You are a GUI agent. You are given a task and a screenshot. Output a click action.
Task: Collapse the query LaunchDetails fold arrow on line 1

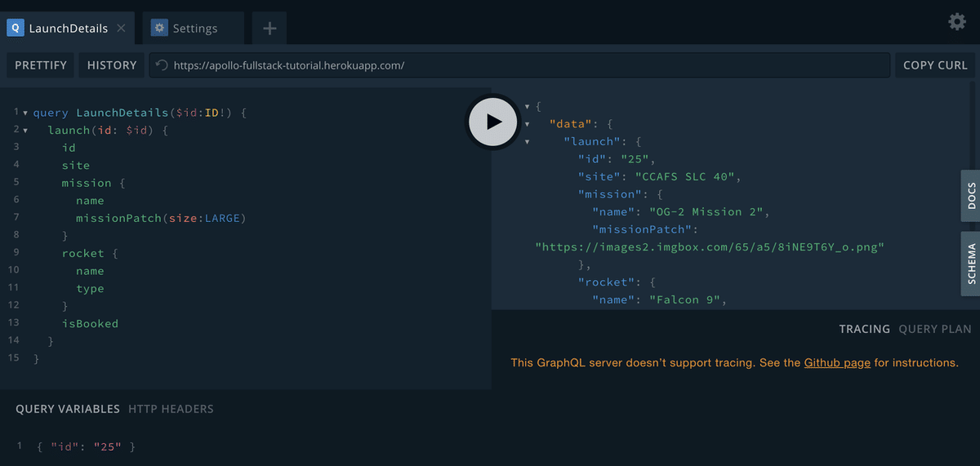(25, 113)
